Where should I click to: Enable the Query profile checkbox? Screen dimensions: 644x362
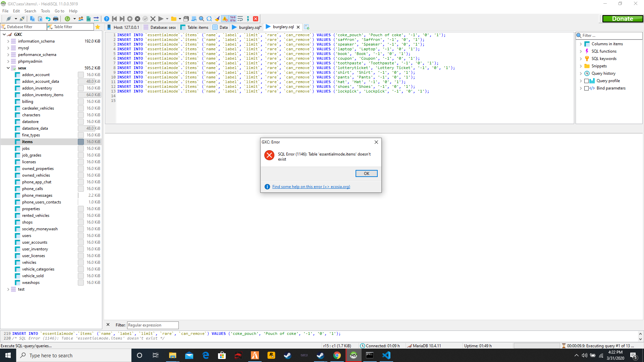click(x=586, y=81)
